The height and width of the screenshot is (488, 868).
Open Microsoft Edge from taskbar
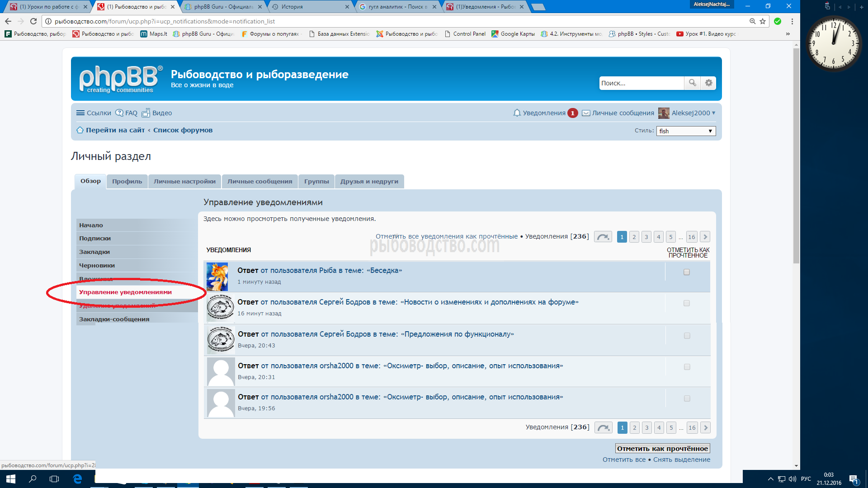(x=77, y=479)
